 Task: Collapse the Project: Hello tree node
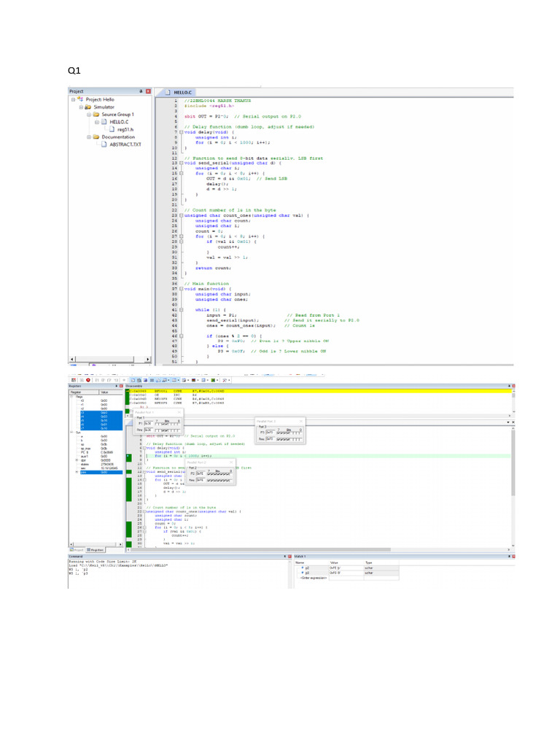click(x=74, y=99)
